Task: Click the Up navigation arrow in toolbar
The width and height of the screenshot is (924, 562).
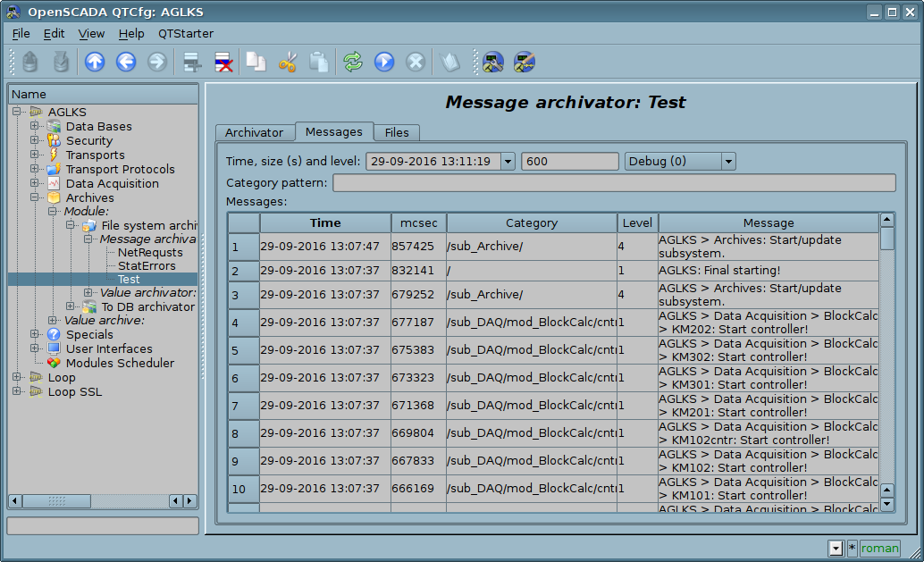Action: pyautogui.click(x=95, y=62)
